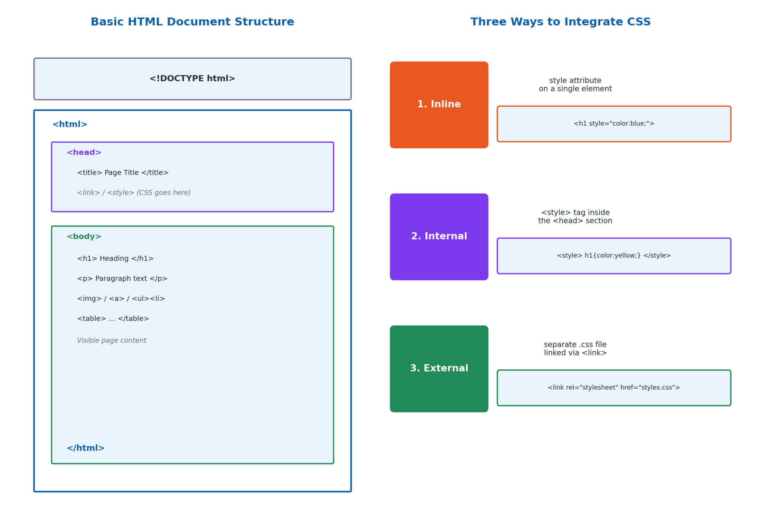This screenshot has height=532, width=762.
Task: Click the green '3. External' block
Action: [439, 369]
